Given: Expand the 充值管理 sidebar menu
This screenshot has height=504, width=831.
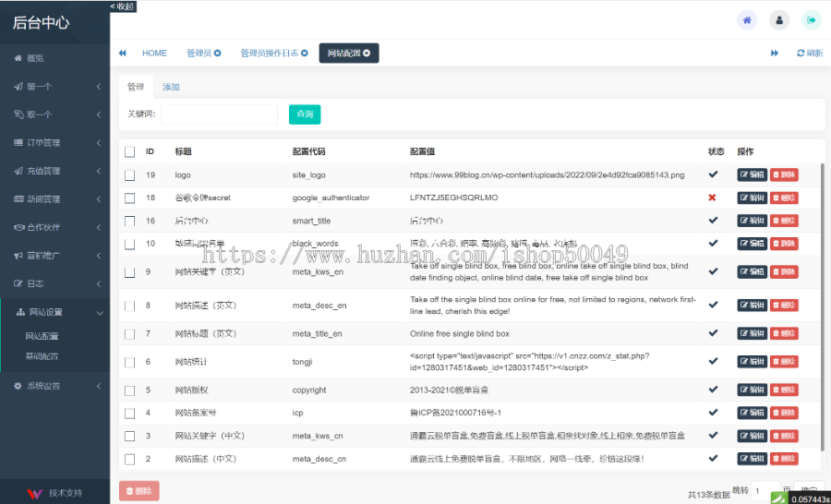Looking at the screenshot, I should point(55,171).
